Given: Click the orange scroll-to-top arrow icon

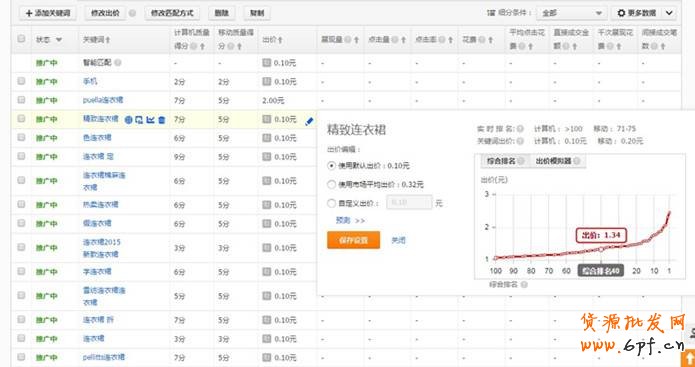Looking at the screenshot, I should point(690,358).
